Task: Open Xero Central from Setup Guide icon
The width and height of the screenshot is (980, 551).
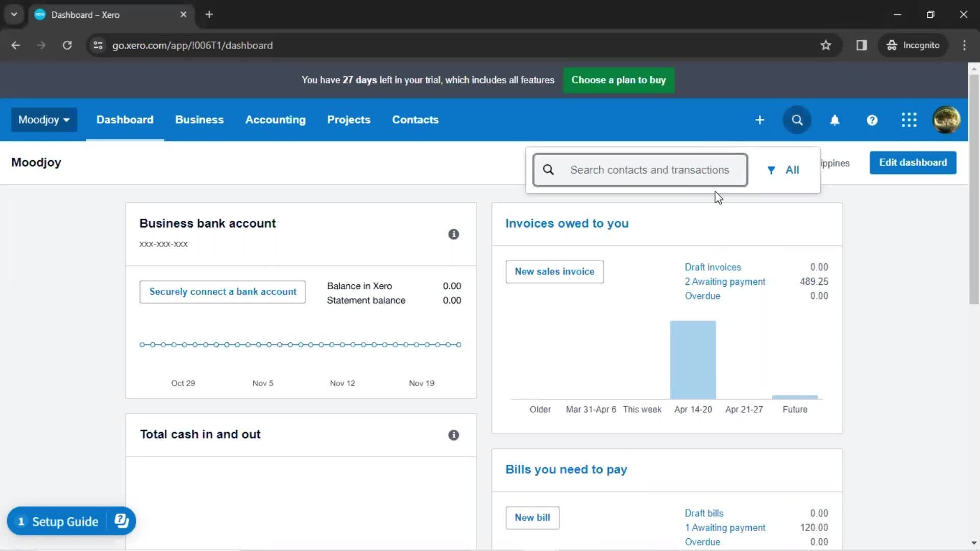Action: [x=121, y=521]
